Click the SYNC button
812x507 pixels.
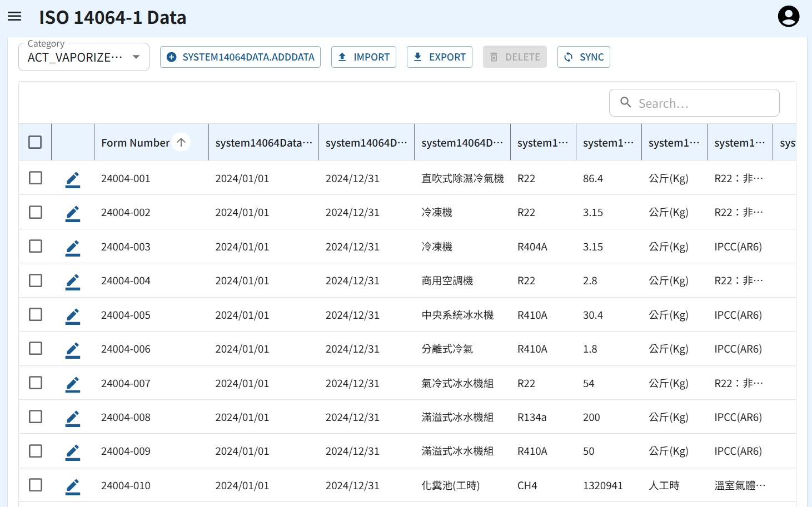584,57
